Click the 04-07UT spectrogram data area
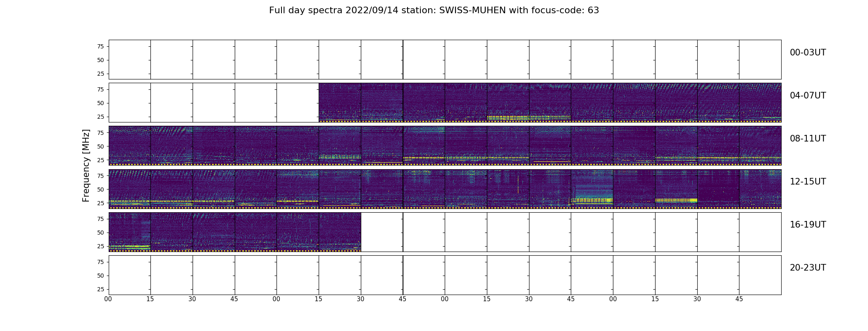The image size is (868, 331). pyautogui.click(x=550, y=103)
